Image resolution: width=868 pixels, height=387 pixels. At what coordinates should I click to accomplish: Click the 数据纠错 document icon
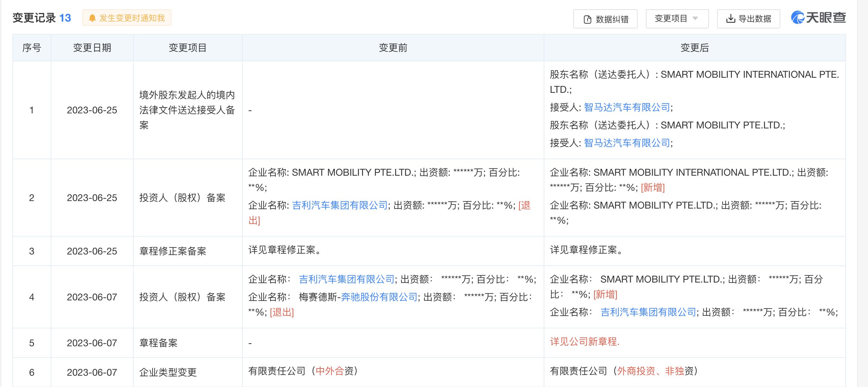coord(587,20)
